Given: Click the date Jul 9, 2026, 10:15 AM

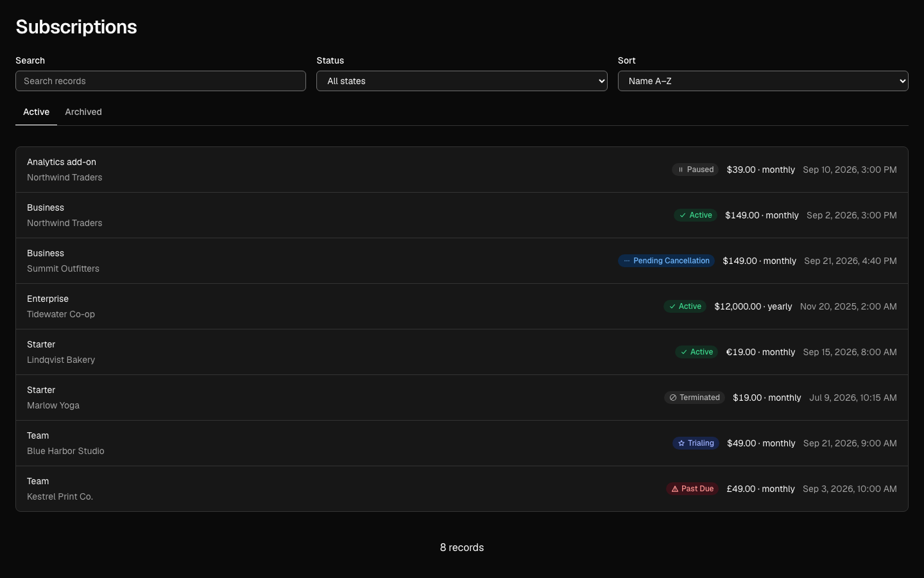Looking at the screenshot, I should (x=853, y=398).
